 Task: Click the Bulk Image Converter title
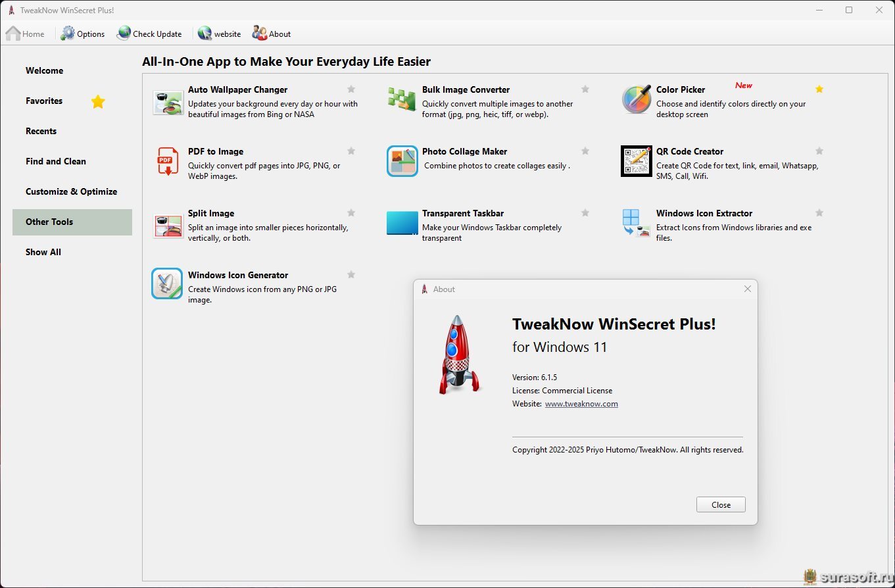pos(466,89)
